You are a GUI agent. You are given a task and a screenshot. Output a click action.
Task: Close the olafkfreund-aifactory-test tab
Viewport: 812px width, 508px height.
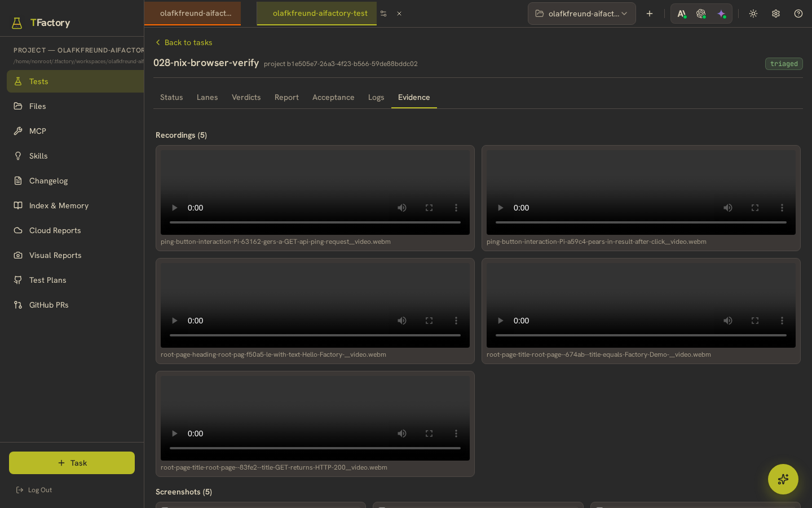coord(399,14)
